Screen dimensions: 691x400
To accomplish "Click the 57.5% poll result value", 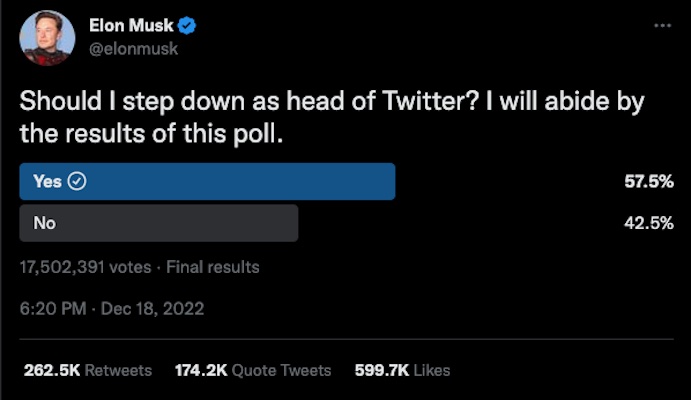I will tap(647, 182).
